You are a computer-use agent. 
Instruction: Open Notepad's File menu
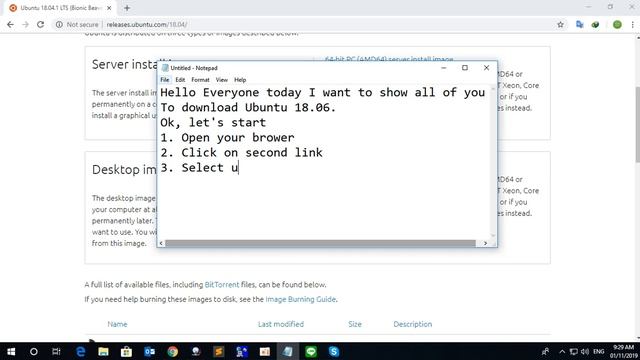[x=164, y=80]
